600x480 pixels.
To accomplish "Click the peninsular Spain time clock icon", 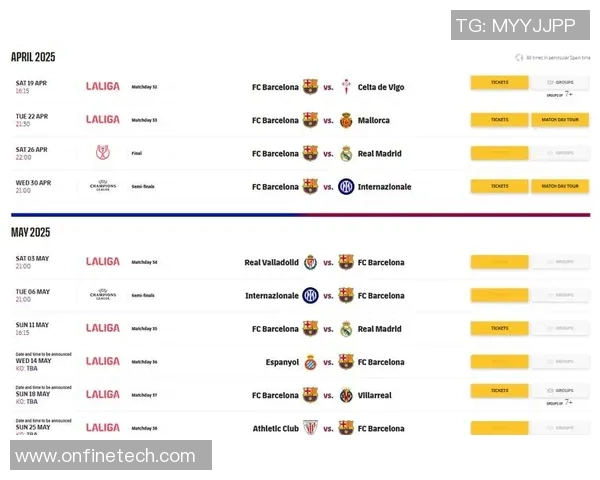I will [x=519, y=58].
